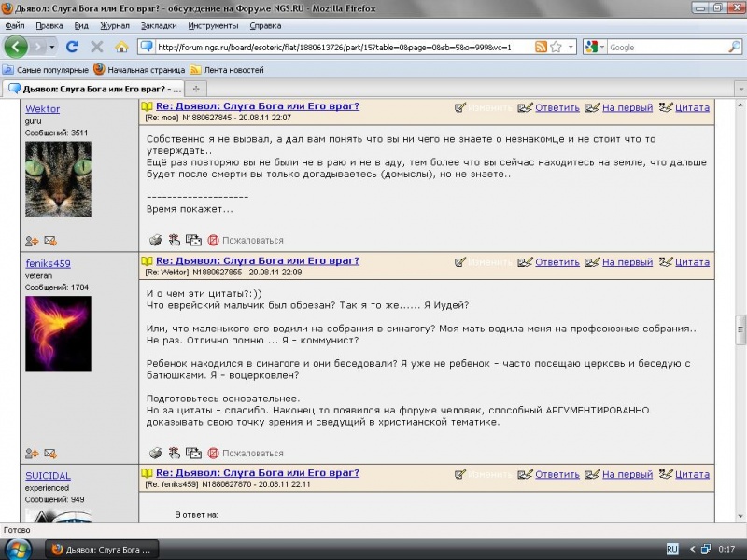Click the Reload page icon in toolbar
Viewport: 747px width, 560px height.
point(74,47)
